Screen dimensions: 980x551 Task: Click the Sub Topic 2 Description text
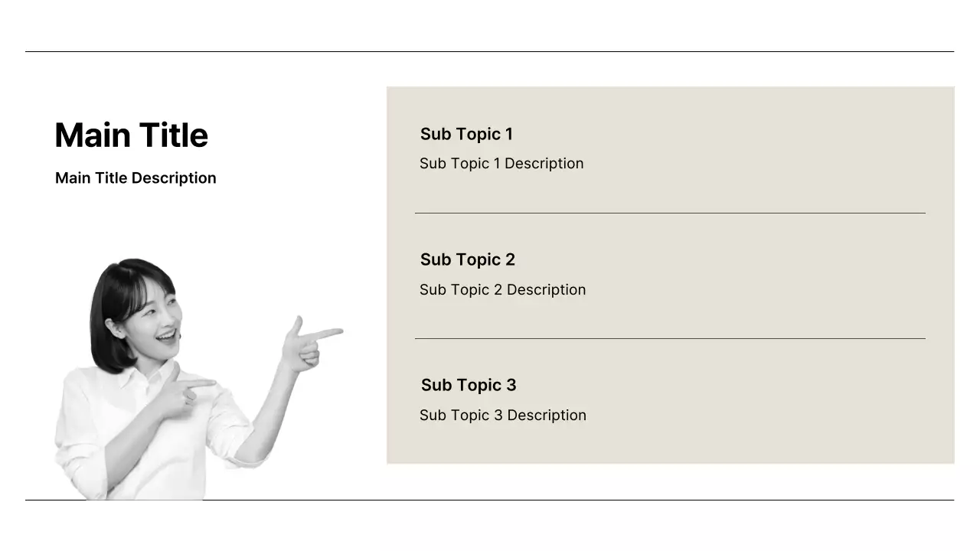tap(502, 290)
